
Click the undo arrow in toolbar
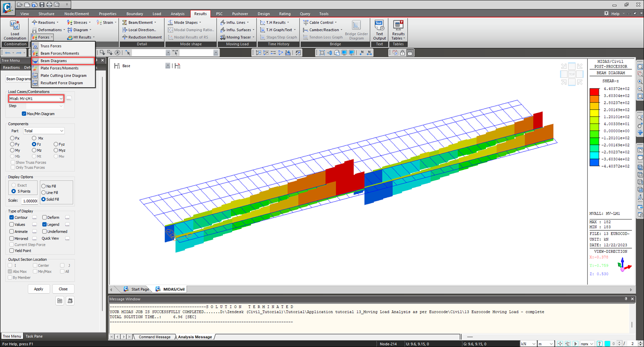click(x=7, y=53)
